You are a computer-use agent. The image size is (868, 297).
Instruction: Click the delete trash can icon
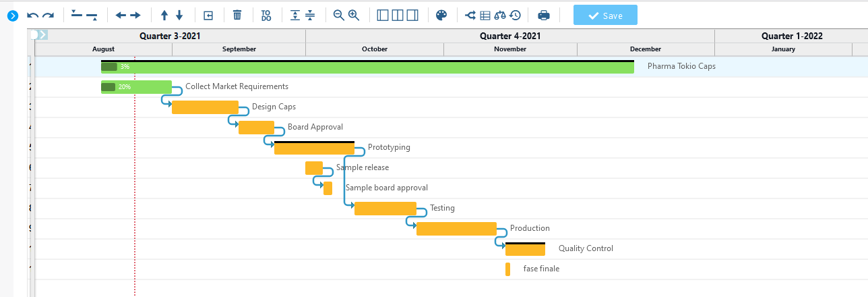point(237,15)
